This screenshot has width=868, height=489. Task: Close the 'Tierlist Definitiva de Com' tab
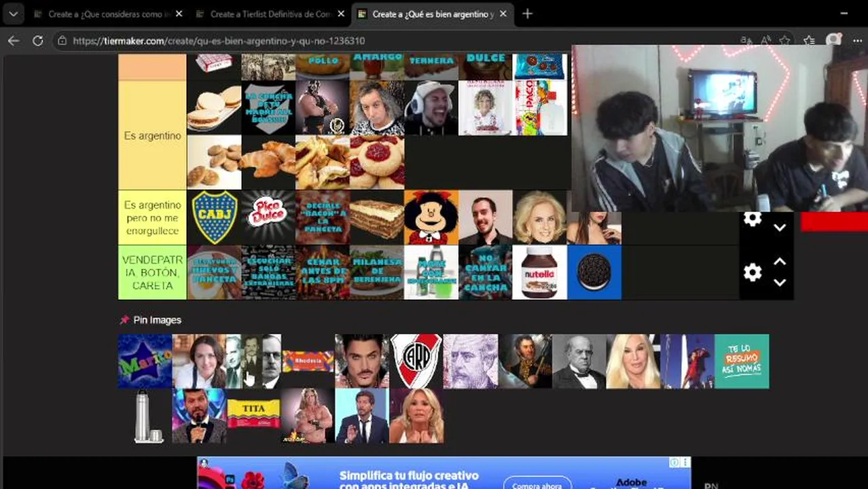tap(340, 14)
